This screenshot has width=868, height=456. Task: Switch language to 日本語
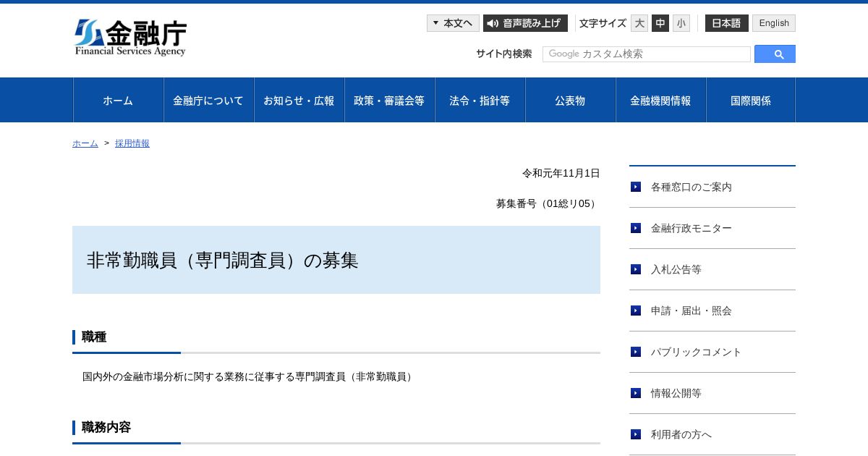pos(727,23)
